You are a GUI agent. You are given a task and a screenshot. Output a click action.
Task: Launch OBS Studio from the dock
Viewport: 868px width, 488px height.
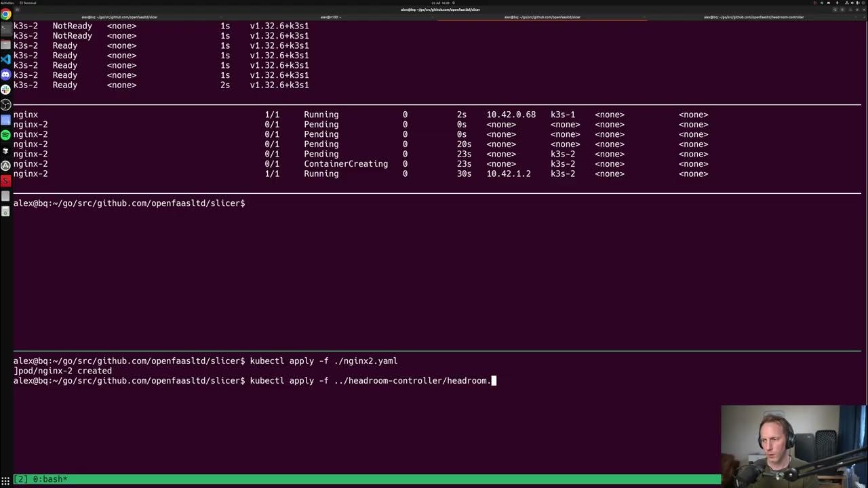point(5,105)
